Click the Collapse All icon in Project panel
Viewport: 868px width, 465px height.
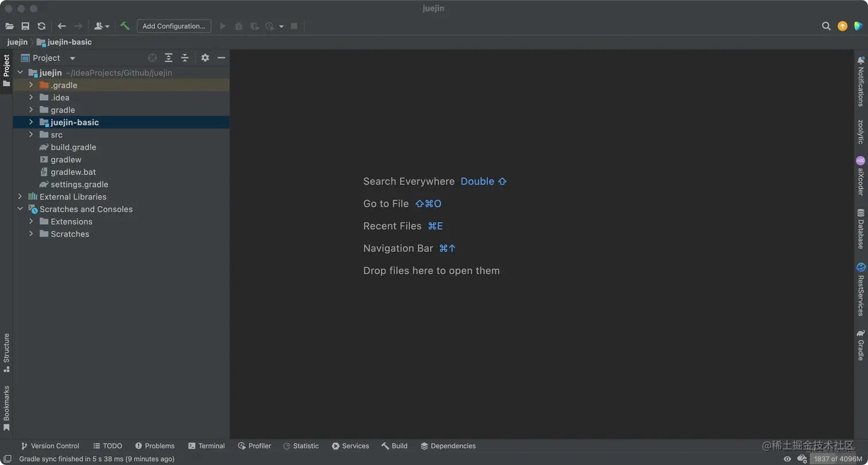point(184,58)
